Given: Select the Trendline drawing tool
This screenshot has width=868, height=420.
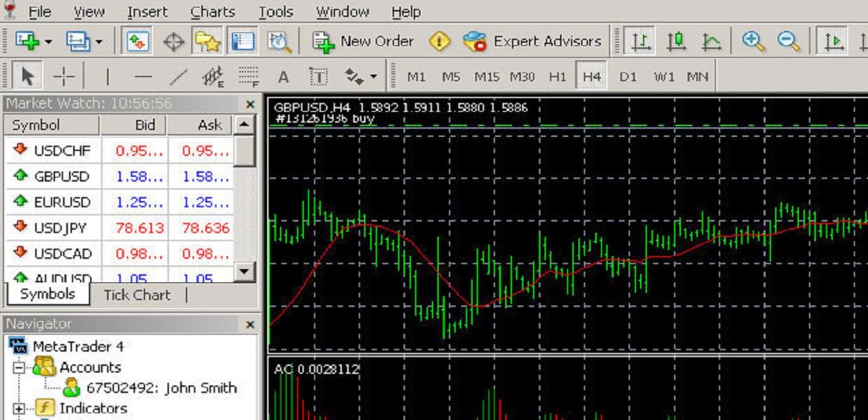Looking at the screenshot, I should click(178, 77).
